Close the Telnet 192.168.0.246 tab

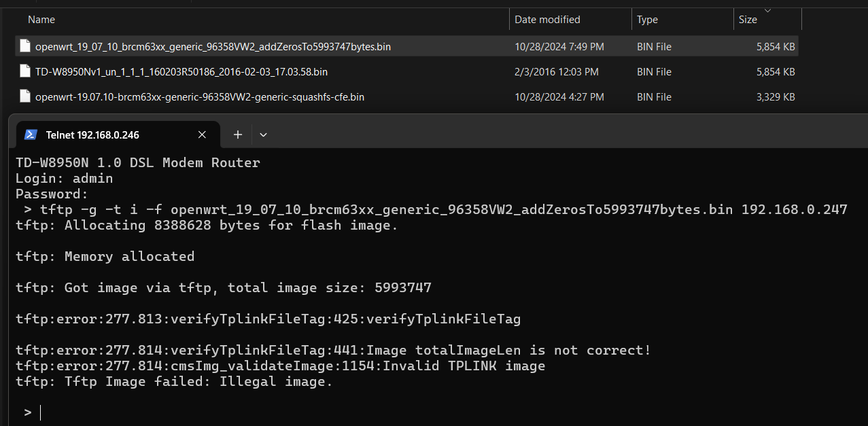[202, 135]
